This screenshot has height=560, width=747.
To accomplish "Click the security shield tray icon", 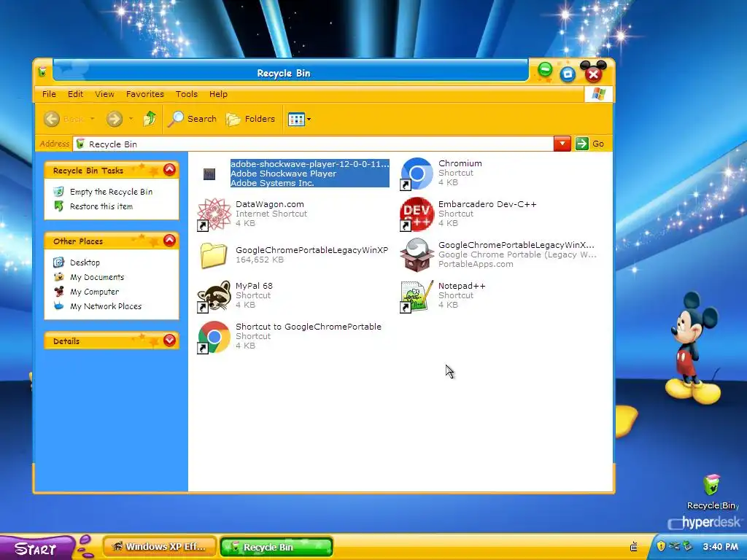I will click(x=661, y=546).
